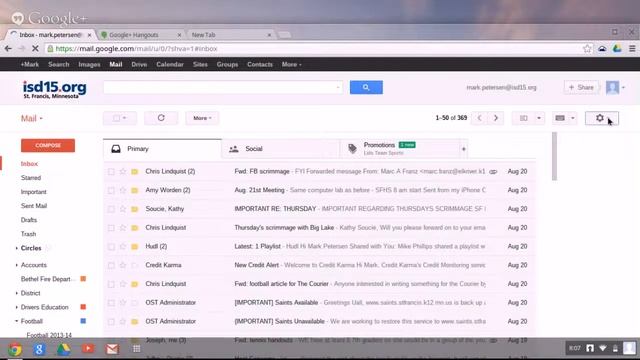
Task: Switch to Google+ Hangouts browser tab
Action: 141,35
